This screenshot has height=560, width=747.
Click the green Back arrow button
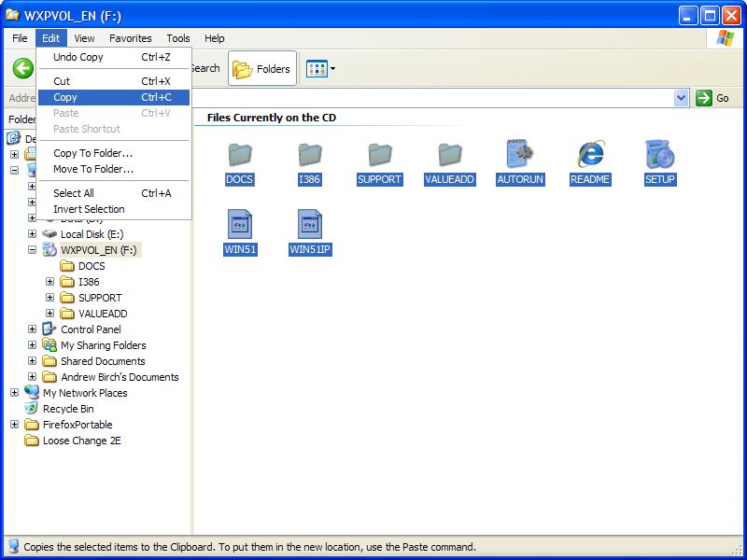click(22, 68)
